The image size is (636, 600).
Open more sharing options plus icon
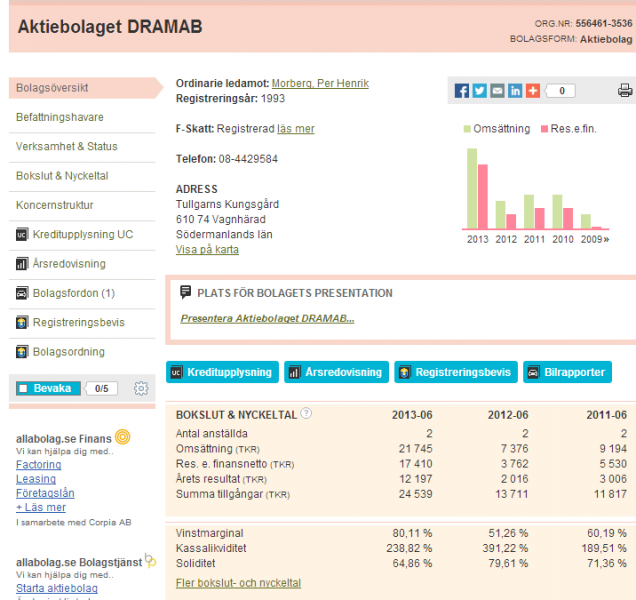[533, 90]
